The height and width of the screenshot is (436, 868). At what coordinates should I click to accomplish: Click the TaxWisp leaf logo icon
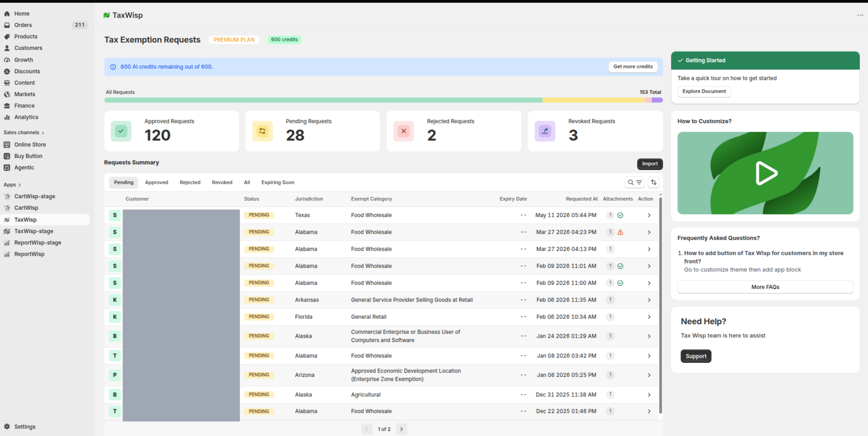pyautogui.click(x=106, y=15)
